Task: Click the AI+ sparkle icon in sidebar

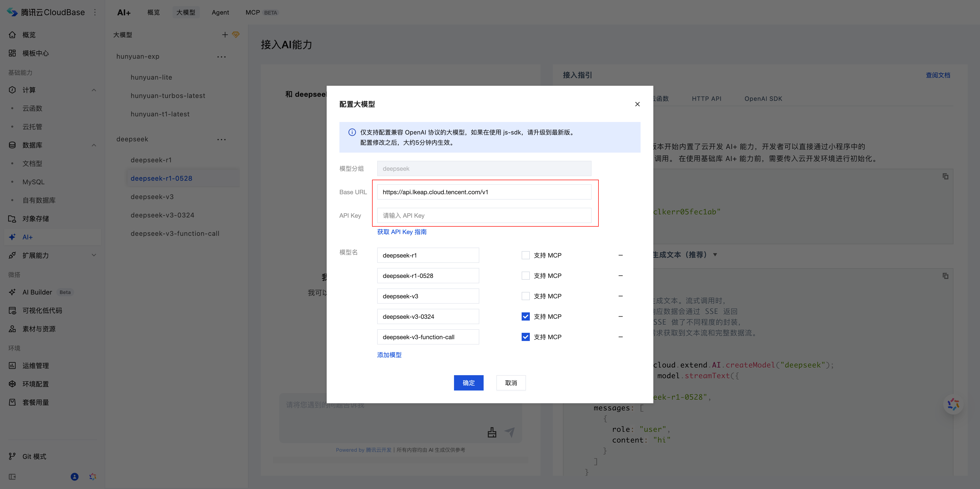Action: [12, 237]
